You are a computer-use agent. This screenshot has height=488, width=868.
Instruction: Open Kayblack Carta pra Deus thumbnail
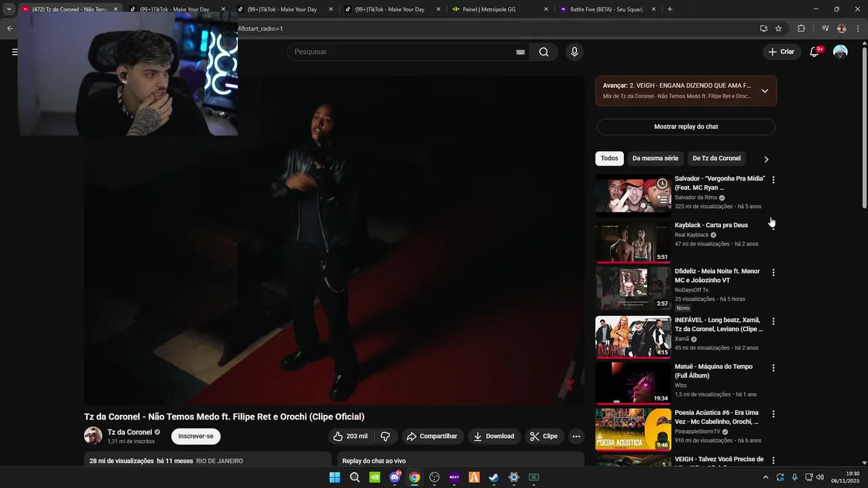pyautogui.click(x=633, y=243)
